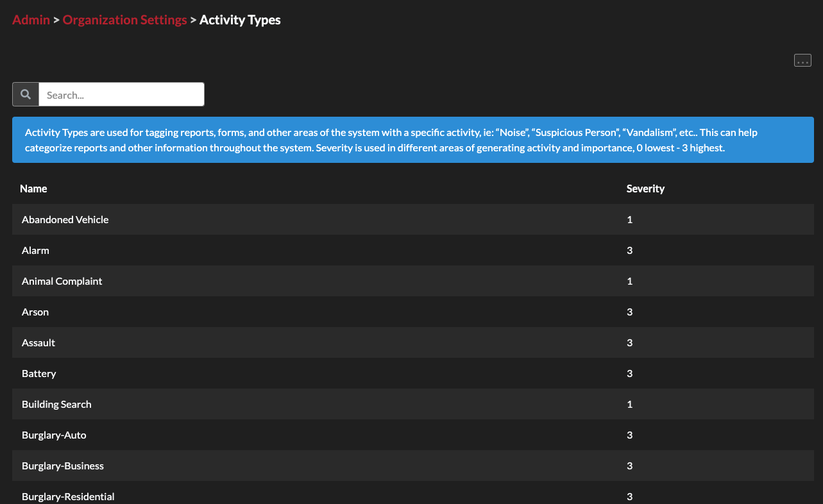Click severity value 3 for Battery
Viewport: 823px width, 504px height.
pos(630,373)
